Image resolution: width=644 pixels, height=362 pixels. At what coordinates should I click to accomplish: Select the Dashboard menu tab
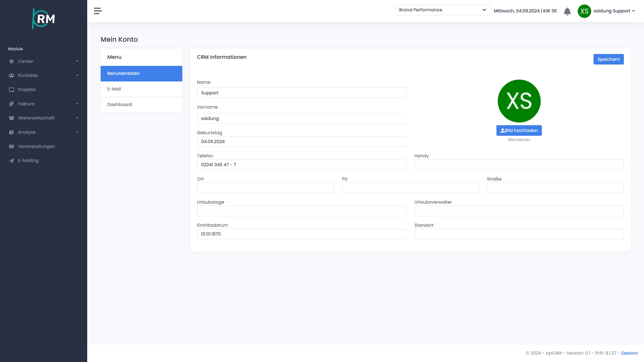(141, 105)
